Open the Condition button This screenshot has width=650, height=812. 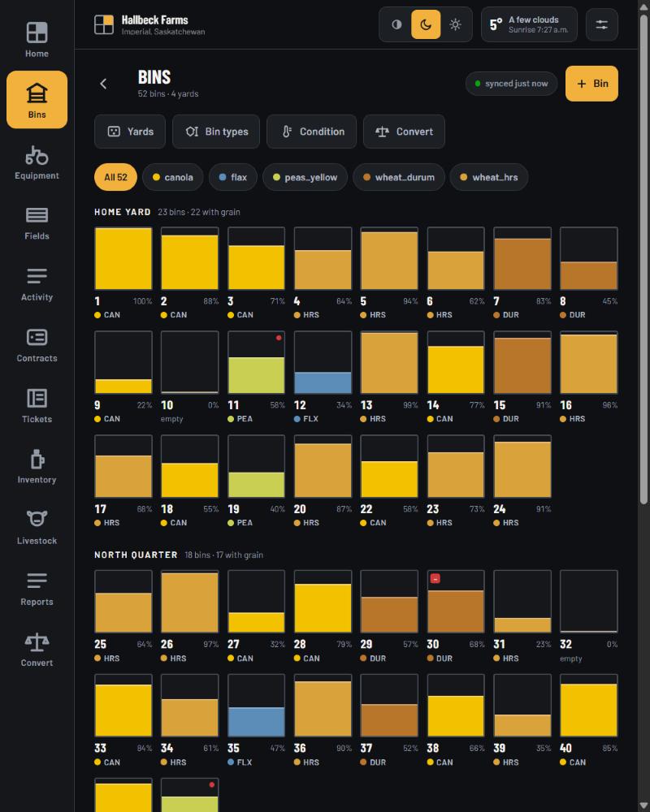coord(311,132)
